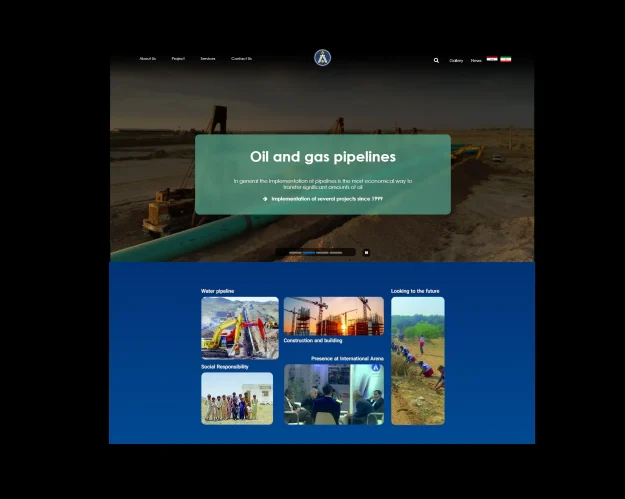Open the Social Responsibility photo
Image resolution: width=625 pixels, height=499 pixels.
237,398
